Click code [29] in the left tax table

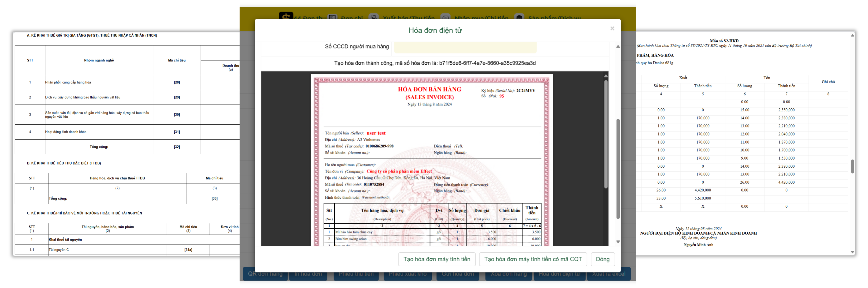point(177,97)
